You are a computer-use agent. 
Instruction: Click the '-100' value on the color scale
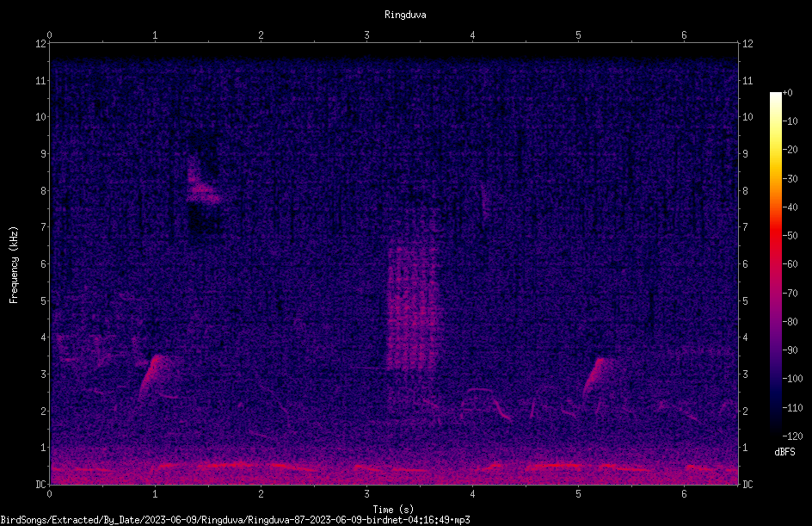(793, 379)
